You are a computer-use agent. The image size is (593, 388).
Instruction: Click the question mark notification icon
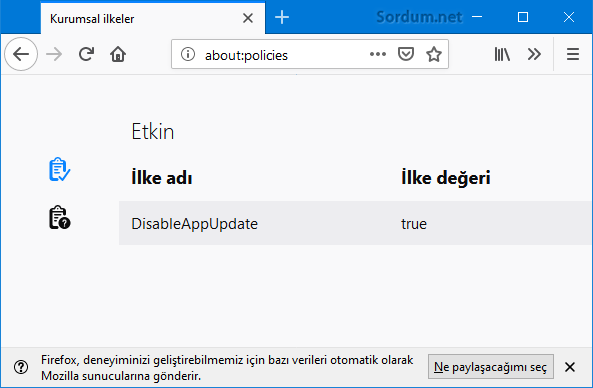[x=21, y=367]
